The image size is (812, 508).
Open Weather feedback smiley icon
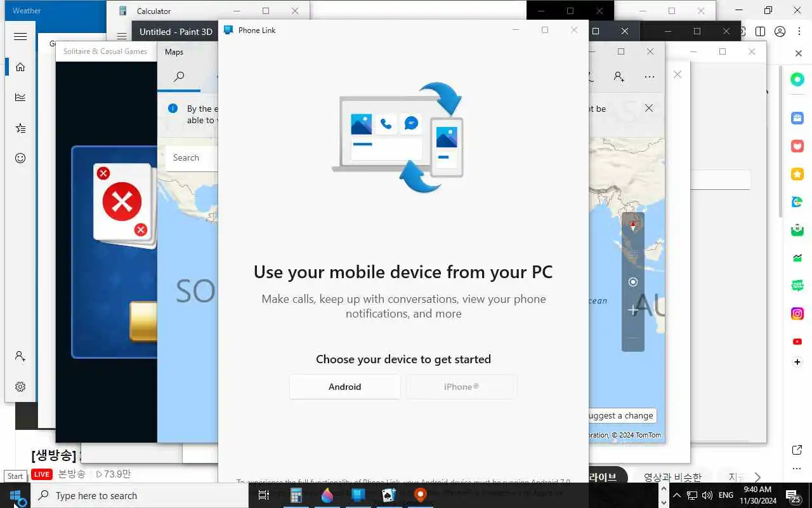point(20,158)
